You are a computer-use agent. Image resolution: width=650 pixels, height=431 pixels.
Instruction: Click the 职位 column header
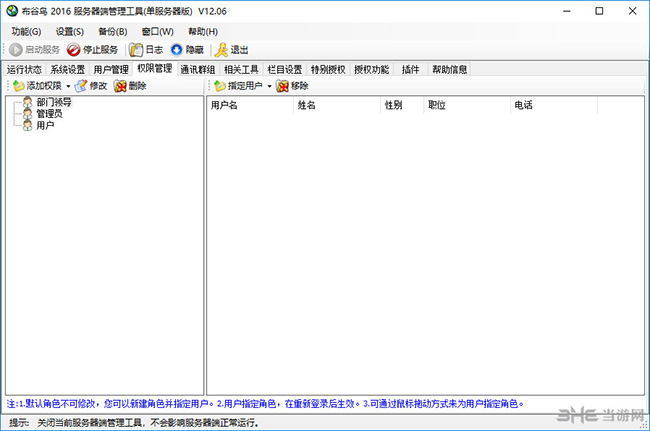467,105
